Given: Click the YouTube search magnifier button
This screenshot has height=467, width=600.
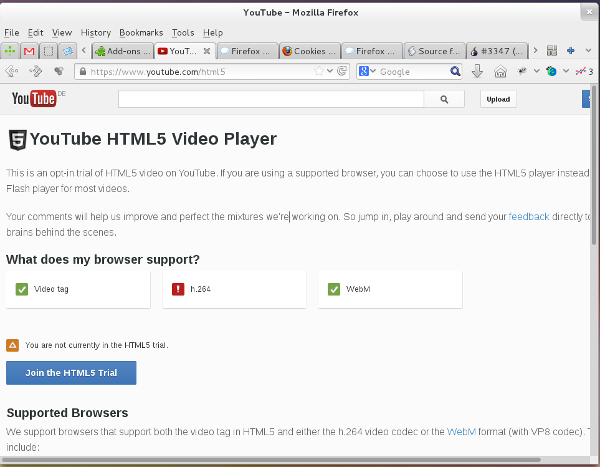Looking at the screenshot, I should click(x=444, y=99).
